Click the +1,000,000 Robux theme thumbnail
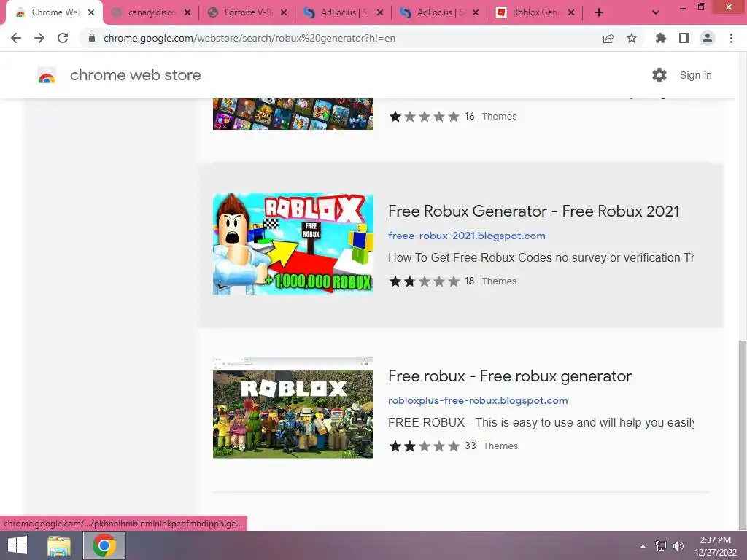 pyautogui.click(x=293, y=244)
